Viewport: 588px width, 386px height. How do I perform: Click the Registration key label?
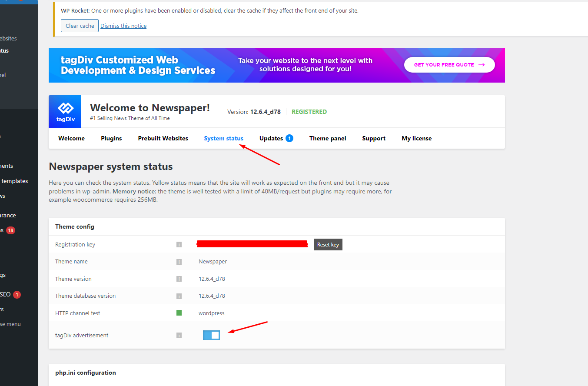(75, 245)
